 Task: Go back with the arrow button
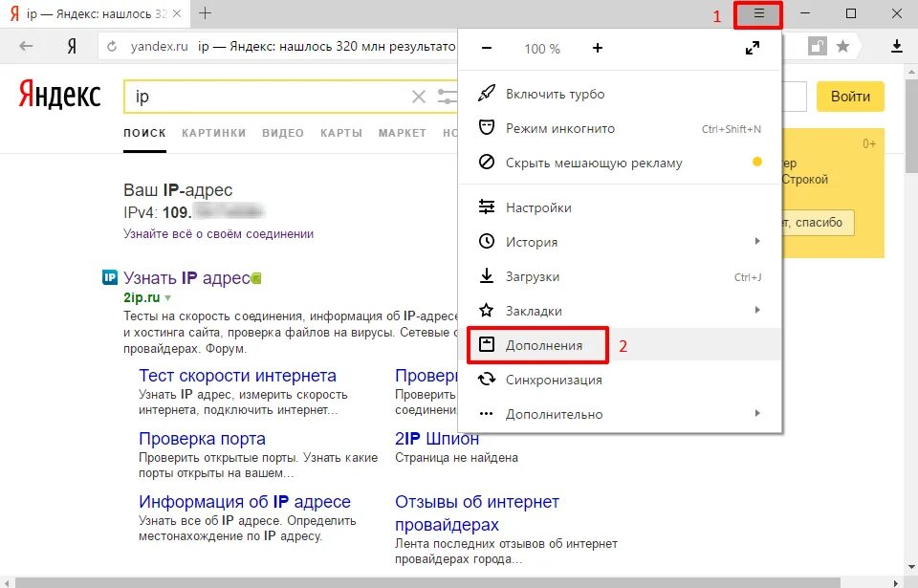click(26, 46)
